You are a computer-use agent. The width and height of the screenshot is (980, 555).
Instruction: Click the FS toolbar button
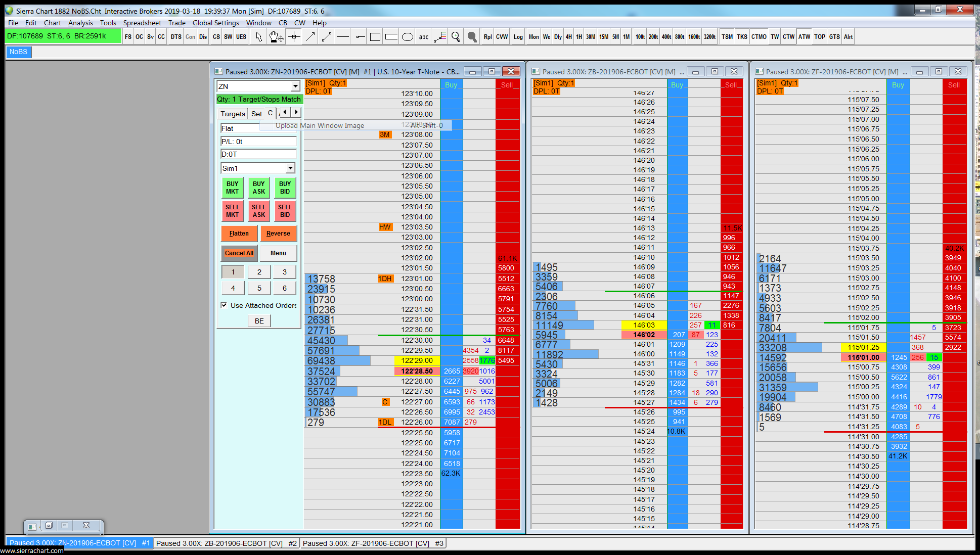pos(128,37)
